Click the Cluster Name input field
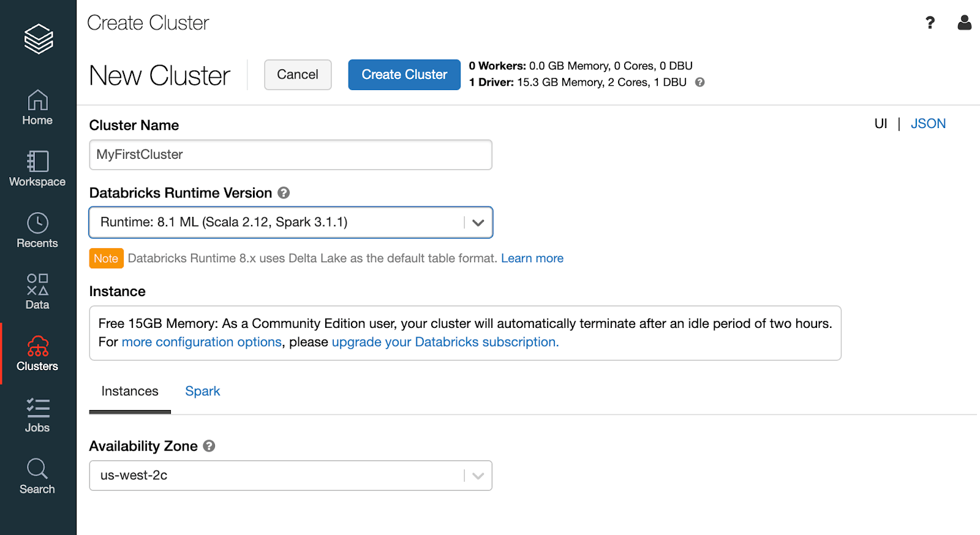The height and width of the screenshot is (535, 980). [x=290, y=155]
